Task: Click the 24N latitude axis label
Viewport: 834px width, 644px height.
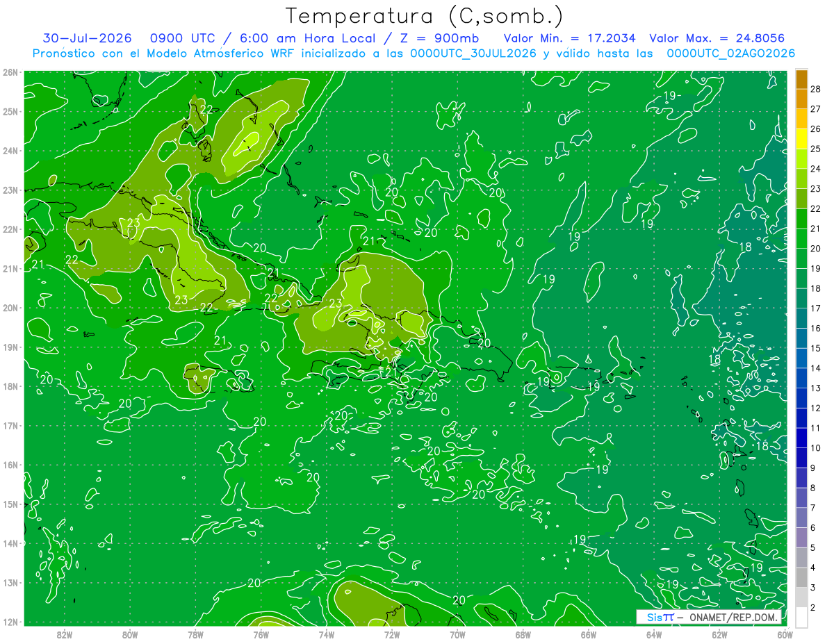Action: pyautogui.click(x=10, y=151)
